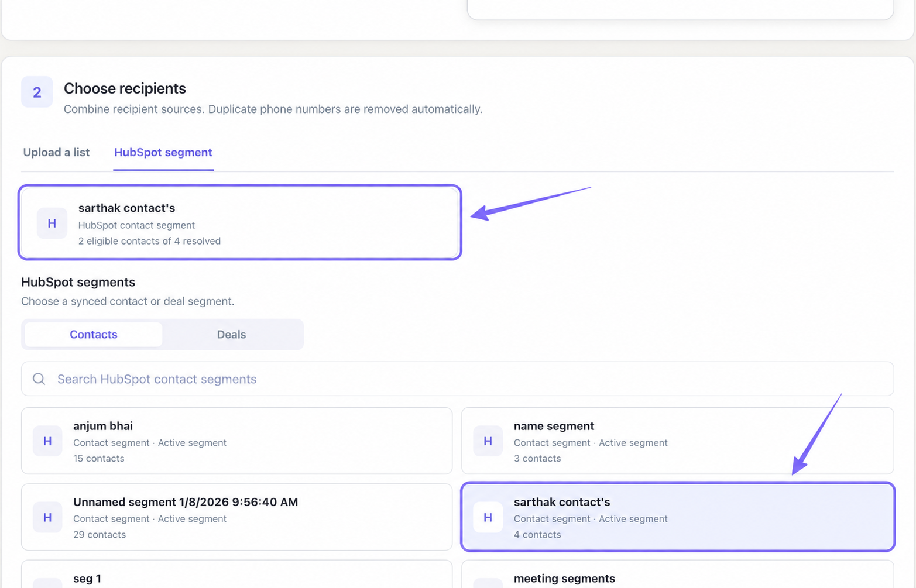Select the HubSpot segment tab
This screenshot has width=916, height=588.
(x=163, y=153)
